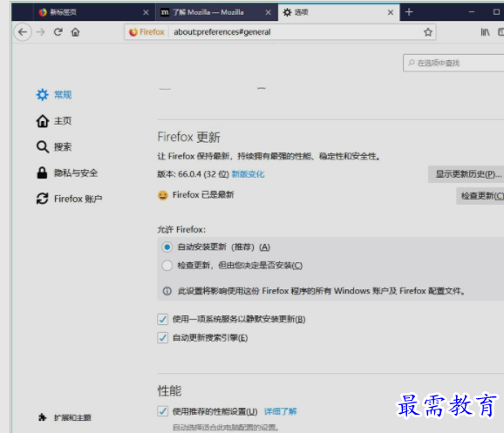
Task: Open 扩展和主题 extensions and themes
Action: tap(65, 417)
